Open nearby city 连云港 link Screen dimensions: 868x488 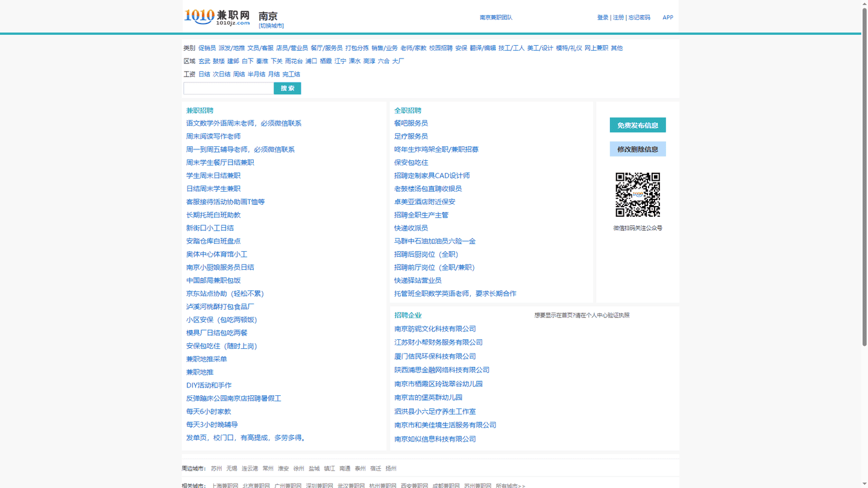tap(250, 469)
